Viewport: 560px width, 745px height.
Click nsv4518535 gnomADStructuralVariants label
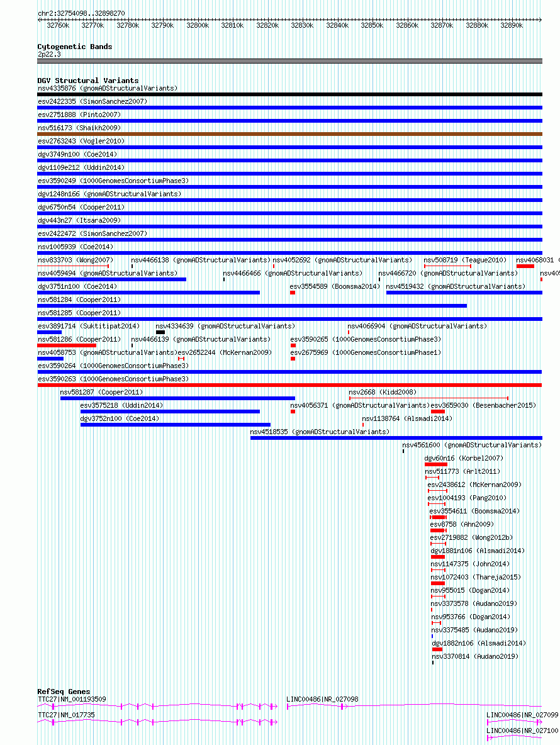click(x=320, y=432)
